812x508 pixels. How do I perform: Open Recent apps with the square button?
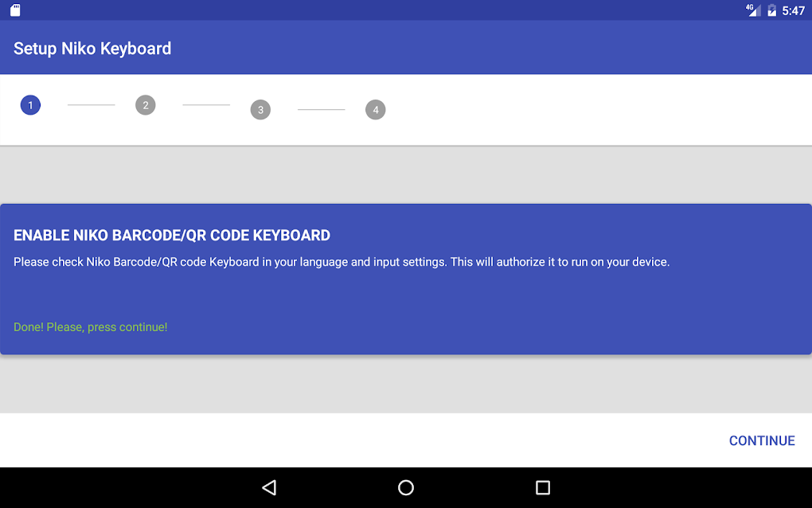[543, 487]
